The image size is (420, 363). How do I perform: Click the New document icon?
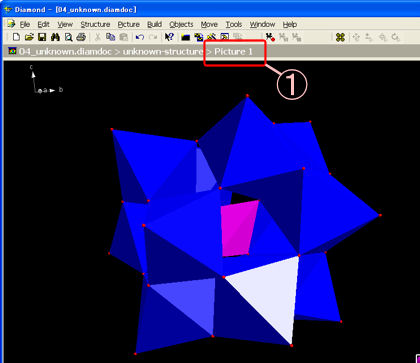pos(16,37)
